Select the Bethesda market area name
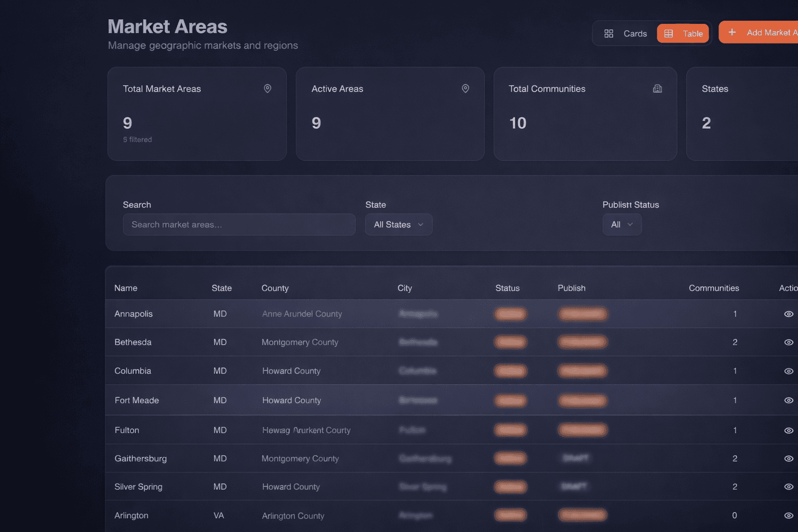798x532 pixels. click(133, 342)
